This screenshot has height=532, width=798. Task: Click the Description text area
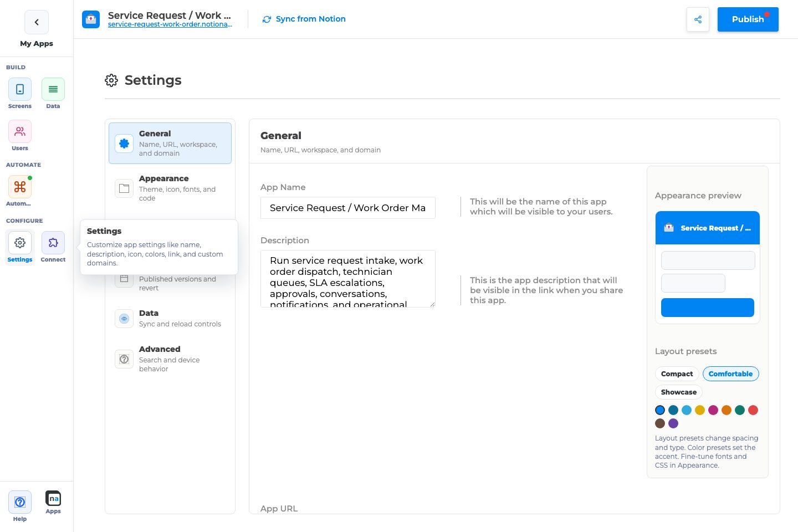point(348,279)
